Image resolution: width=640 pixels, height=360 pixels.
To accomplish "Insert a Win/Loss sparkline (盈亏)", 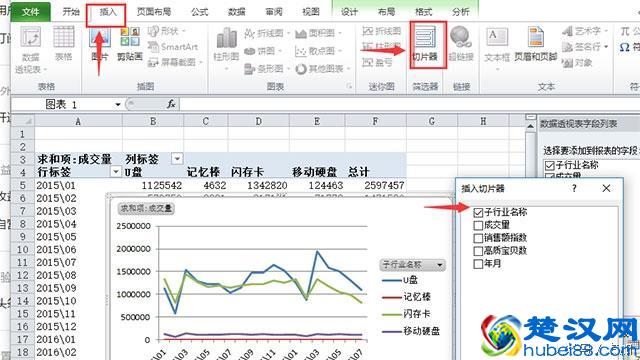I will (x=378, y=62).
